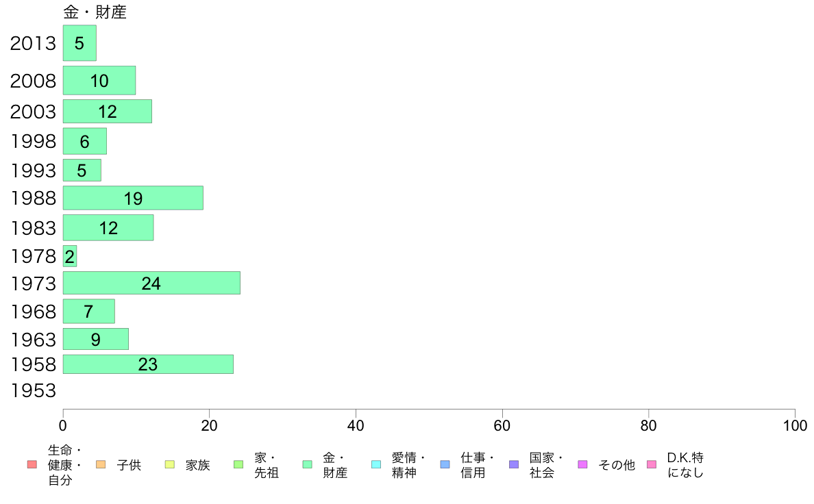Viewport: 814px width, 504px height.
Task: Select the 仕事・信用 blue legend swatch
Action: click(445, 464)
